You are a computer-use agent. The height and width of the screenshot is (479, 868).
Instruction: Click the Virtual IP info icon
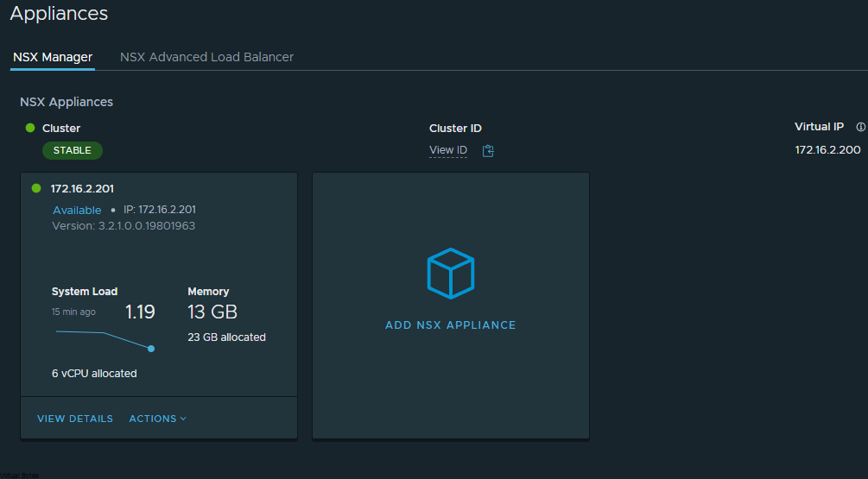click(x=860, y=127)
